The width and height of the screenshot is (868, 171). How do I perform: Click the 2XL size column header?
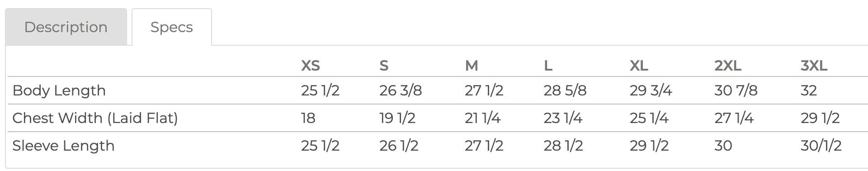pyautogui.click(x=728, y=66)
